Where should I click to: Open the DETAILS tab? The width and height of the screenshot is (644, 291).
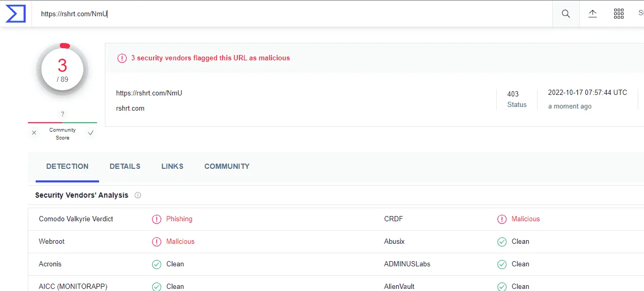125,166
